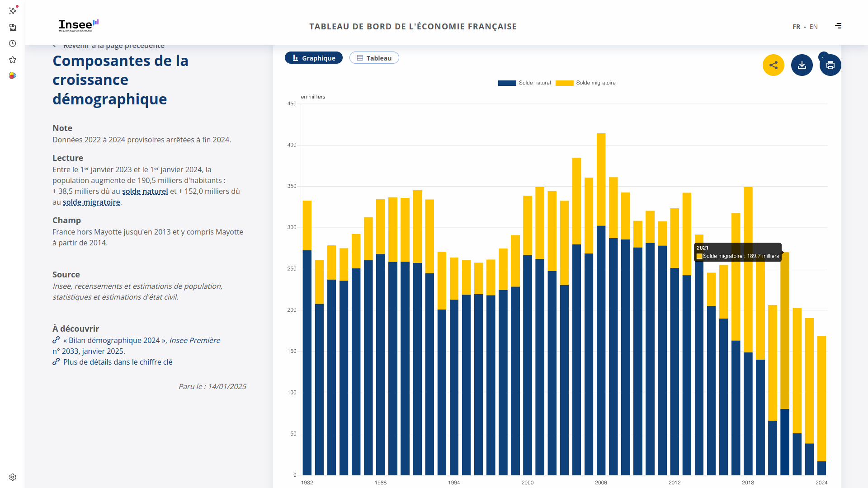Open the favorites star in sidebar
This screenshot has height=488, width=868.
[x=13, y=60]
